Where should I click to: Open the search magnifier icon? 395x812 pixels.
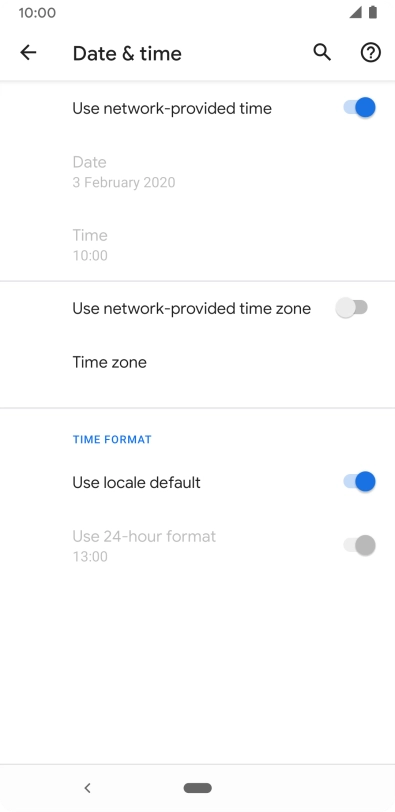tap(322, 52)
